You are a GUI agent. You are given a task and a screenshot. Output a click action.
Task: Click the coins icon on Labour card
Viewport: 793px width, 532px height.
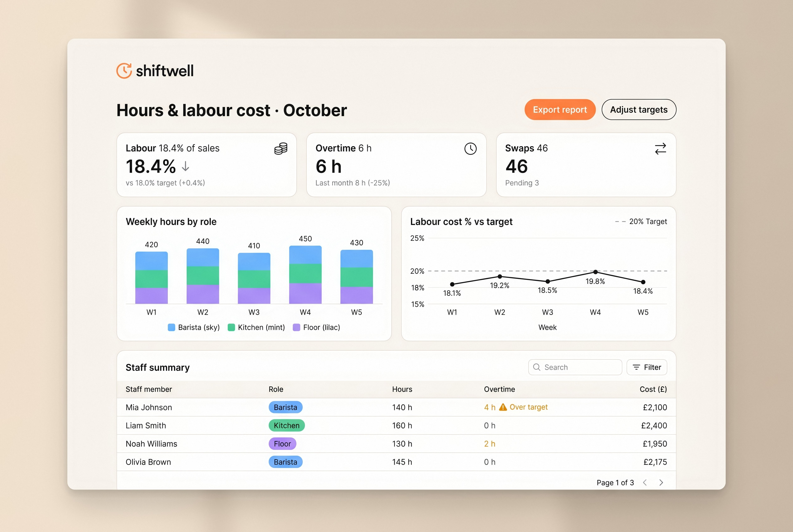pyautogui.click(x=281, y=149)
